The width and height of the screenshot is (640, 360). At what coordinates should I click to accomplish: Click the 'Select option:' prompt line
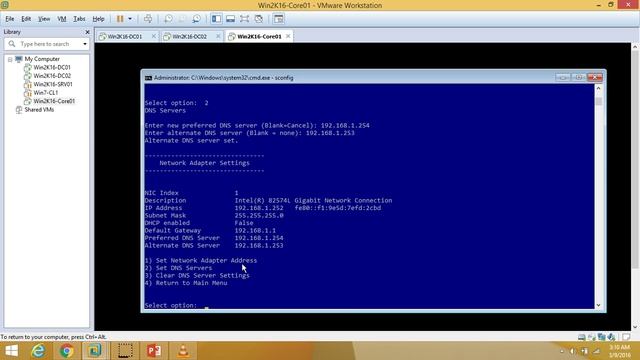[x=177, y=305]
